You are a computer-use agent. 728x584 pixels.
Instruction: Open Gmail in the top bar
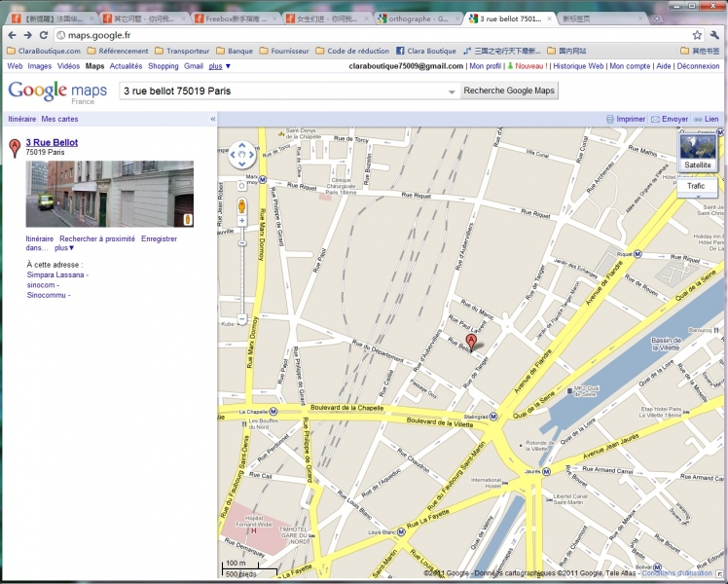(x=193, y=66)
